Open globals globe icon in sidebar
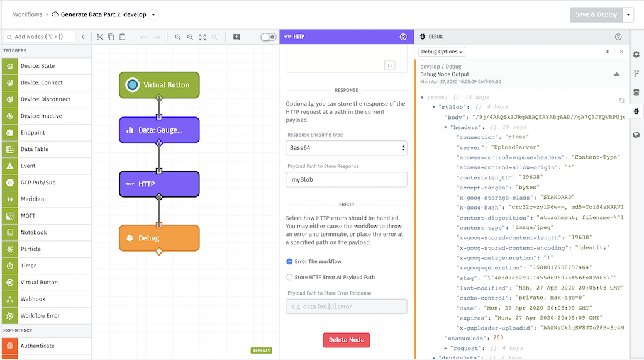This screenshot has width=644, height=360. click(x=636, y=135)
